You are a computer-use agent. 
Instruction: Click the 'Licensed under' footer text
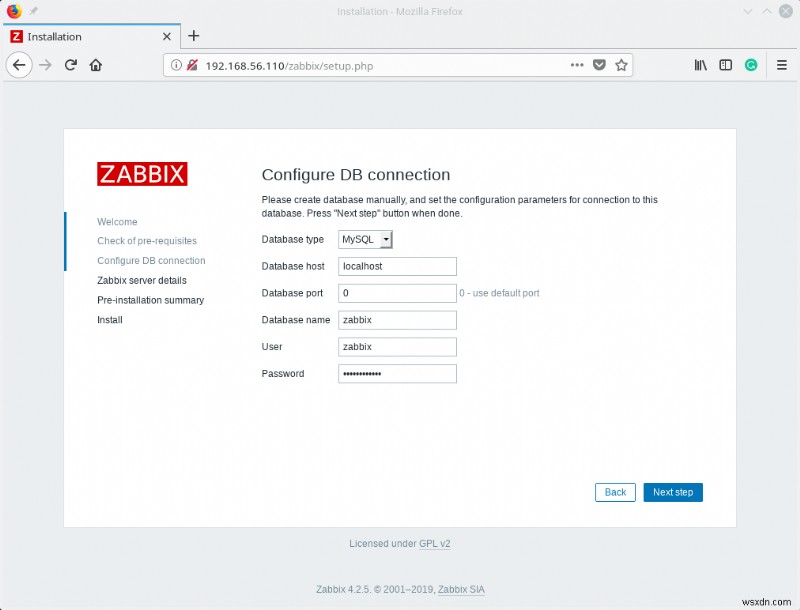click(383, 544)
